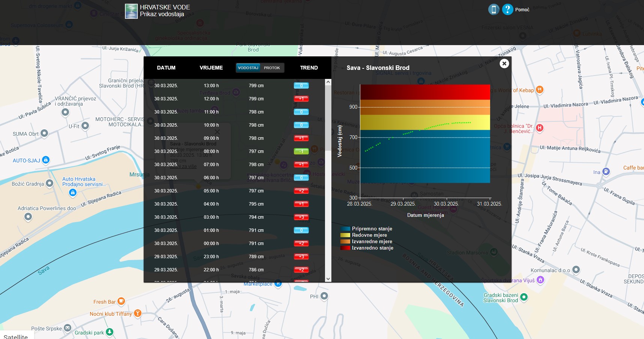Click the Fresh Bar map pin
This screenshot has width=644, height=339.
[x=121, y=301]
